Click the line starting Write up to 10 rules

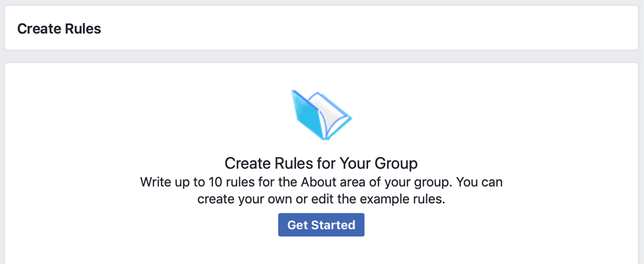321,182
